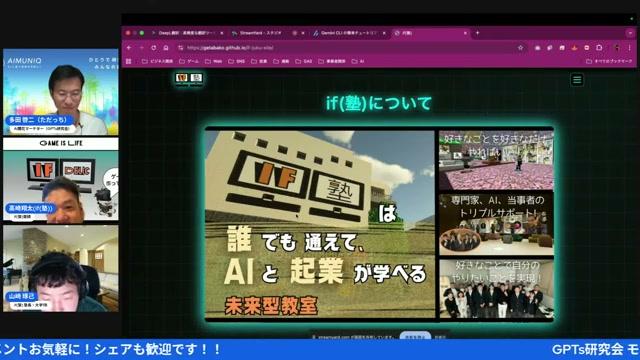Click the screen-sharing stop button at bottom

(x=415, y=336)
